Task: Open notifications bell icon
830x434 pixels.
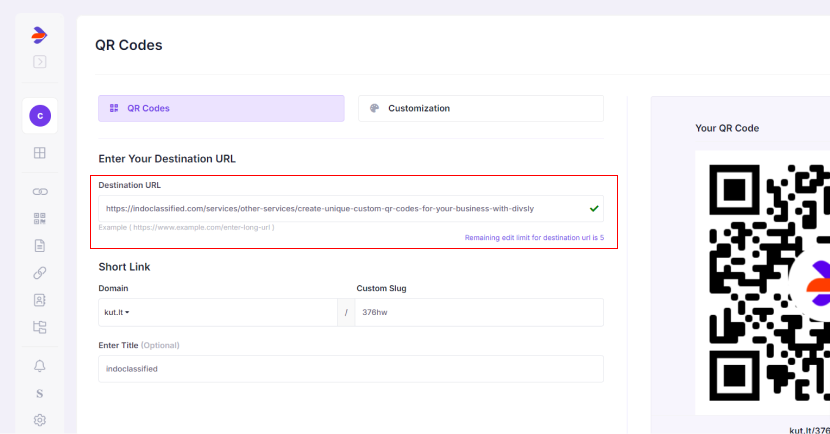Action: [40, 366]
